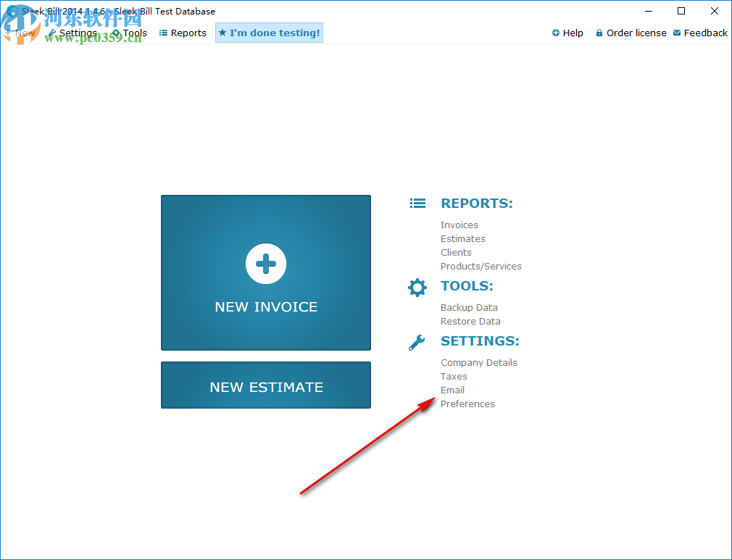Open Company Details settings
Screen dimensions: 732x560
[x=478, y=363]
